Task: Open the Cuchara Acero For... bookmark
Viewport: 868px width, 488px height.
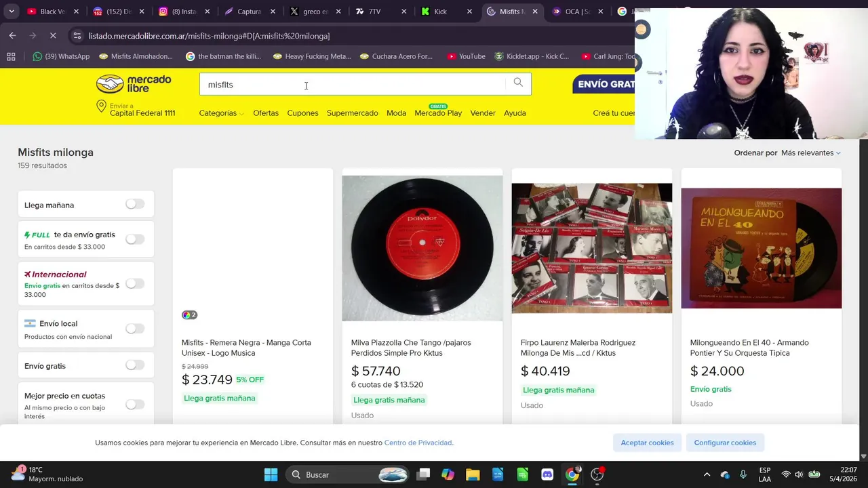Action: [396, 56]
